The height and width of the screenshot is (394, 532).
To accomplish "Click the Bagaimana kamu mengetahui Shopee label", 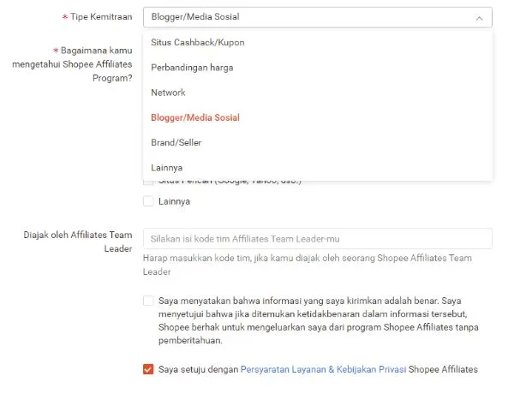I will click(x=72, y=64).
